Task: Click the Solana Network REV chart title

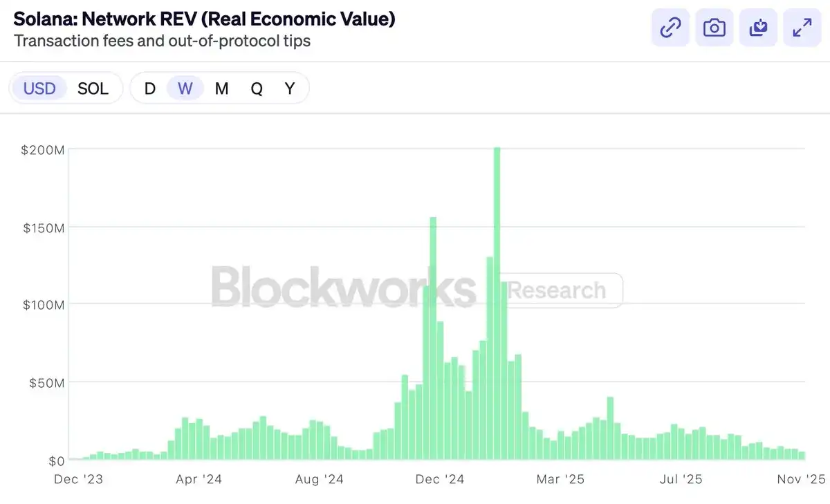Action: point(205,19)
